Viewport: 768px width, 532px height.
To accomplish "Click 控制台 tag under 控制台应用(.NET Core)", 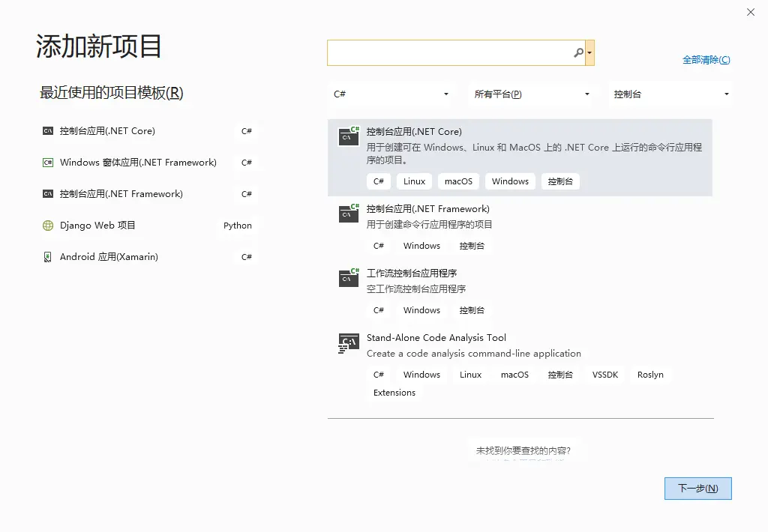I will pyautogui.click(x=560, y=181).
